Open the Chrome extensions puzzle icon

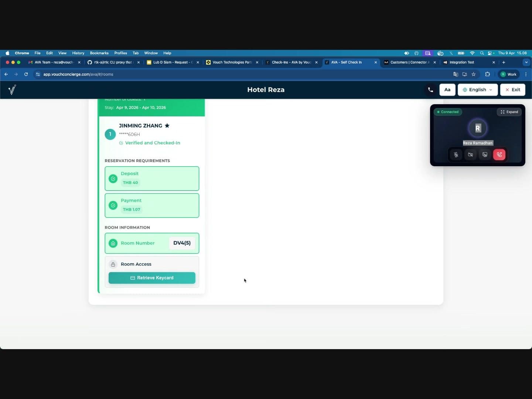487,74
